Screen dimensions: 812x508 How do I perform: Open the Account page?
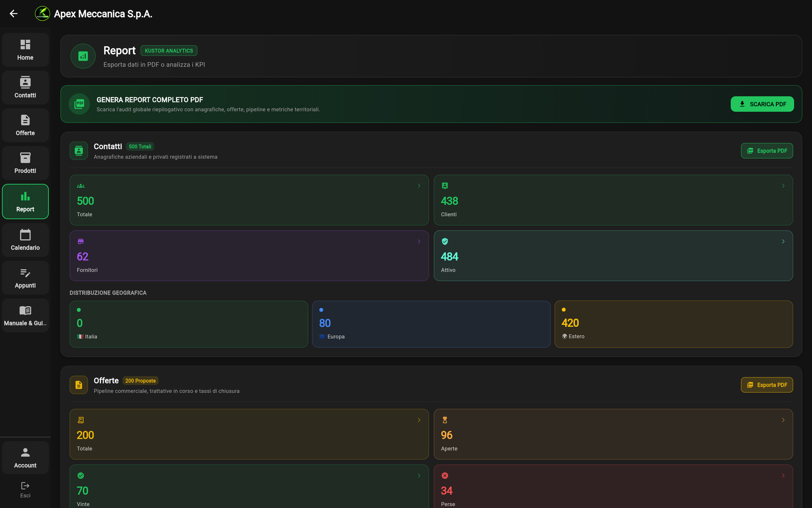[25, 458]
